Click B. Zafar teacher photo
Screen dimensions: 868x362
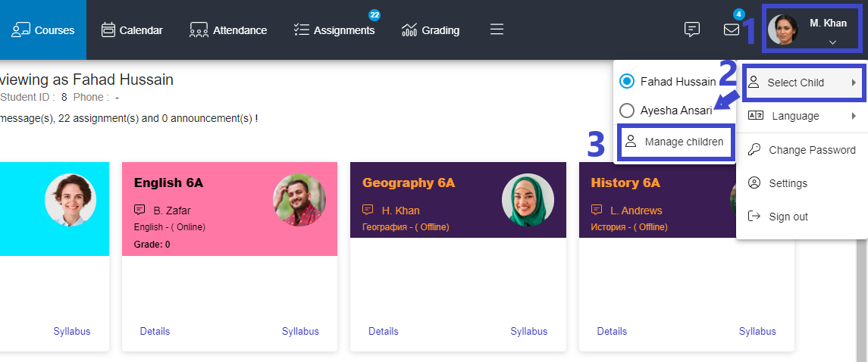pyautogui.click(x=299, y=200)
